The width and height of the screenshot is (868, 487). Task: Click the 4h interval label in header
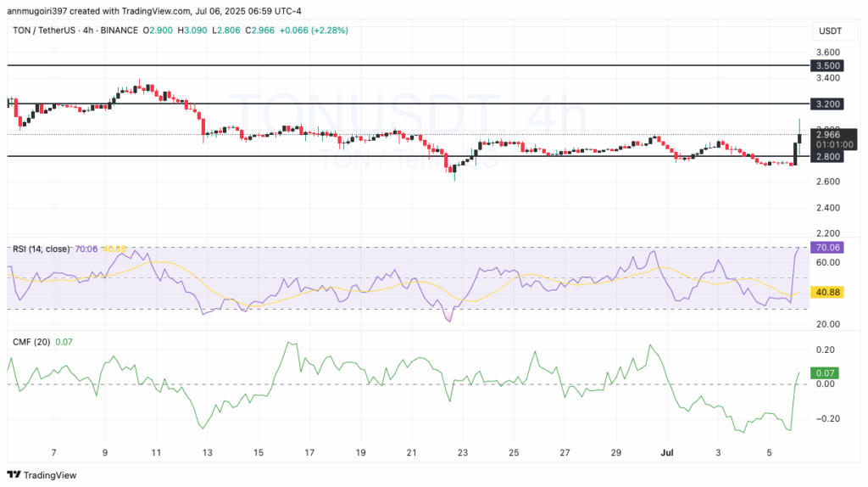coord(88,31)
